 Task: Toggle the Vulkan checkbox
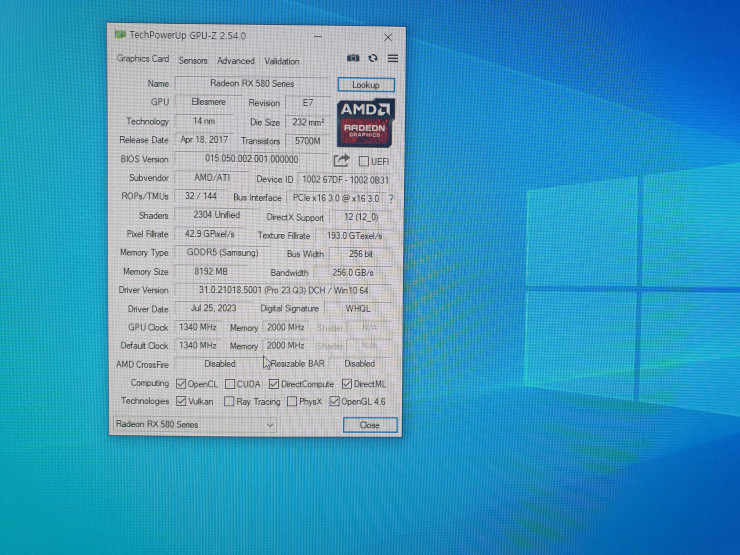coord(181,401)
